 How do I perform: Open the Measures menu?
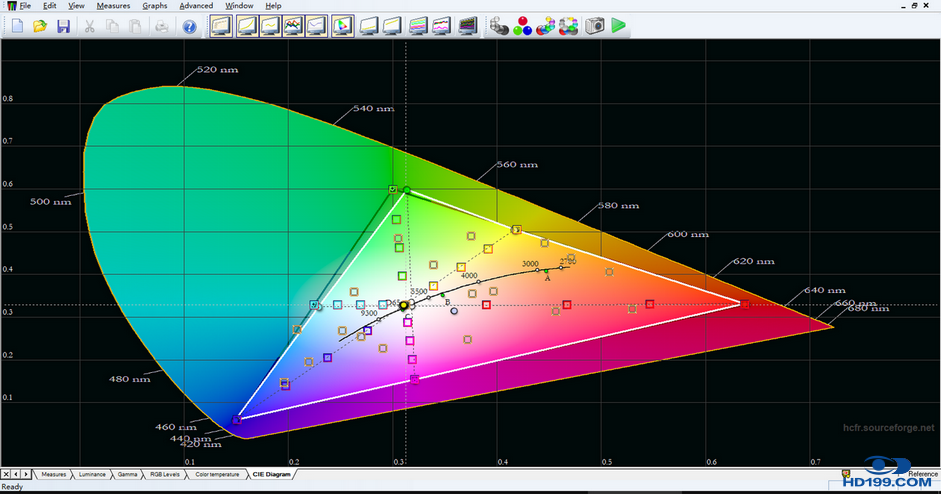[x=113, y=5]
